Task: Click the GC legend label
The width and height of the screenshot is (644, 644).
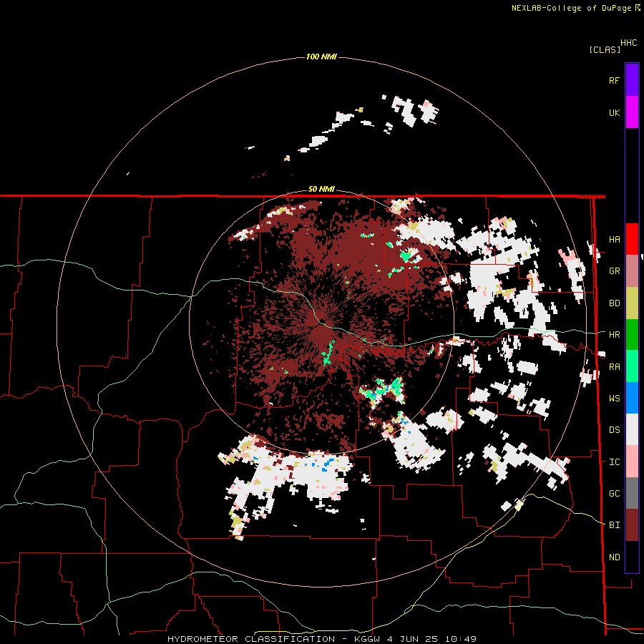Action: [x=614, y=494]
